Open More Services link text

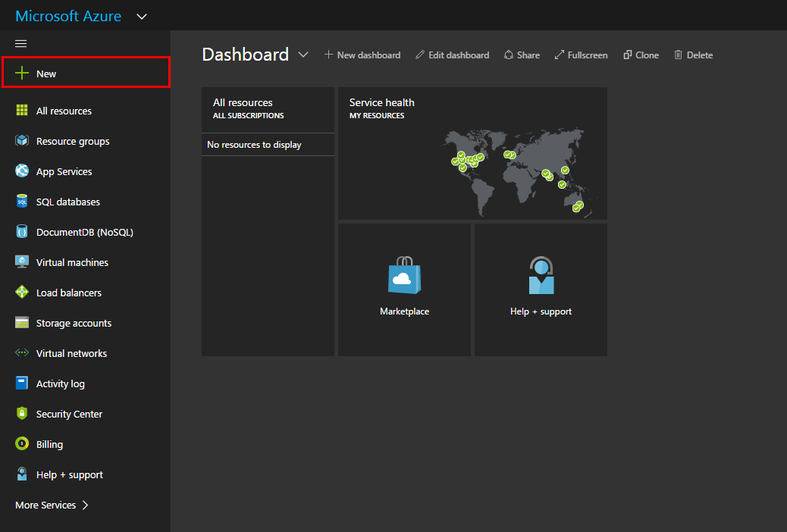point(45,505)
